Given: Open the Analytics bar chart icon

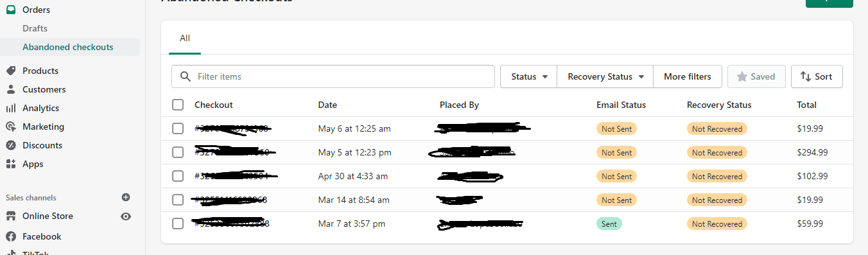Looking at the screenshot, I should coord(11,108).
